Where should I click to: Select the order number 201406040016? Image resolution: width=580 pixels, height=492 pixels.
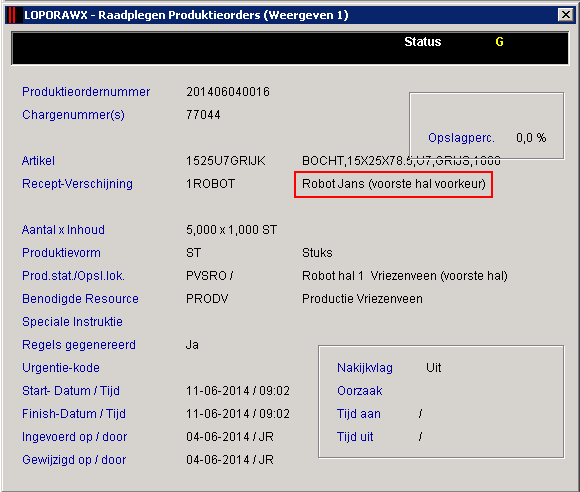pos(228,92)
